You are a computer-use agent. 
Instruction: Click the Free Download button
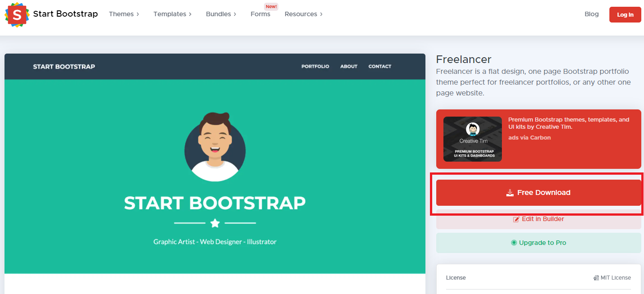click(539, 193)
